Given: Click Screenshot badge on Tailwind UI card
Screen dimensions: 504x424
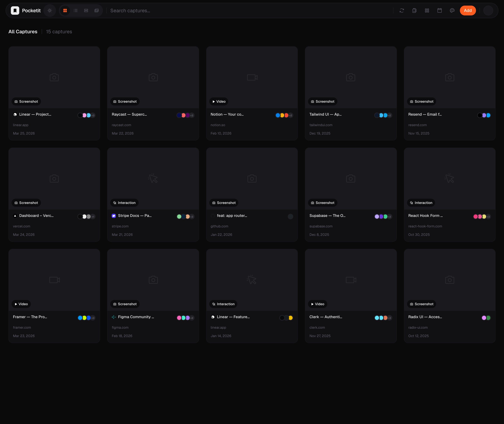Looking at the screenshot, I should point(323,101).
